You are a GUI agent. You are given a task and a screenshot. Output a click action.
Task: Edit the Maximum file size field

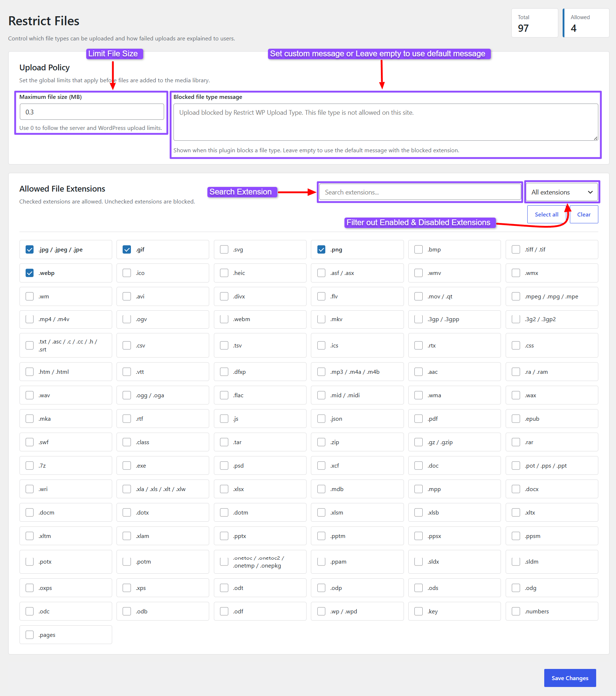point(92,112)
